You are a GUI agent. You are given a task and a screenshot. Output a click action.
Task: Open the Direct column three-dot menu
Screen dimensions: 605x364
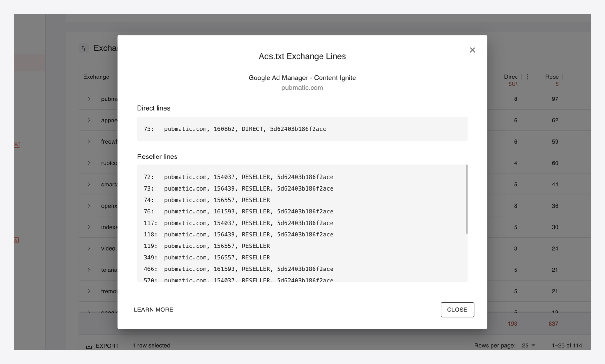[527, 77]
